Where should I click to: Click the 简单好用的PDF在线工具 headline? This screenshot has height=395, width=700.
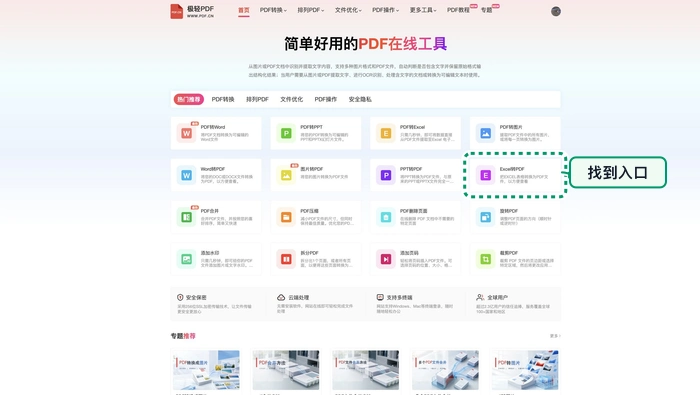tap(365, 44)
